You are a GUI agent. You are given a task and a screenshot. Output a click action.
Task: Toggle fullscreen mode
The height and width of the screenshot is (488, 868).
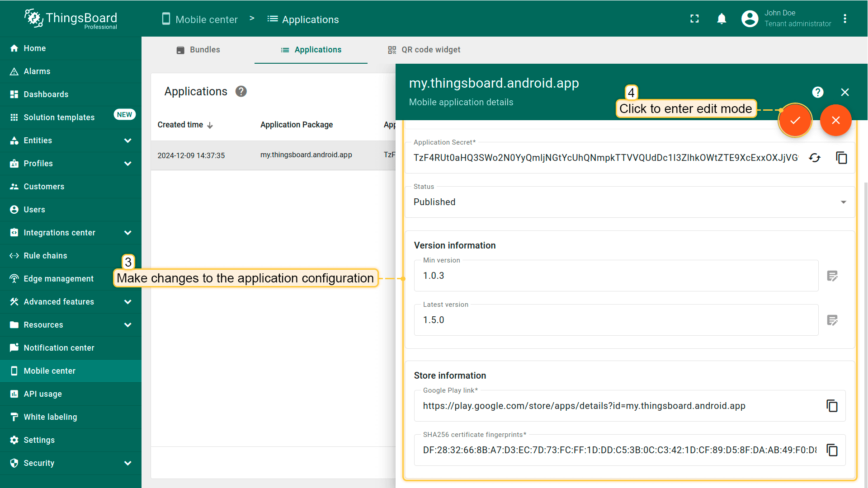(694, 19)
